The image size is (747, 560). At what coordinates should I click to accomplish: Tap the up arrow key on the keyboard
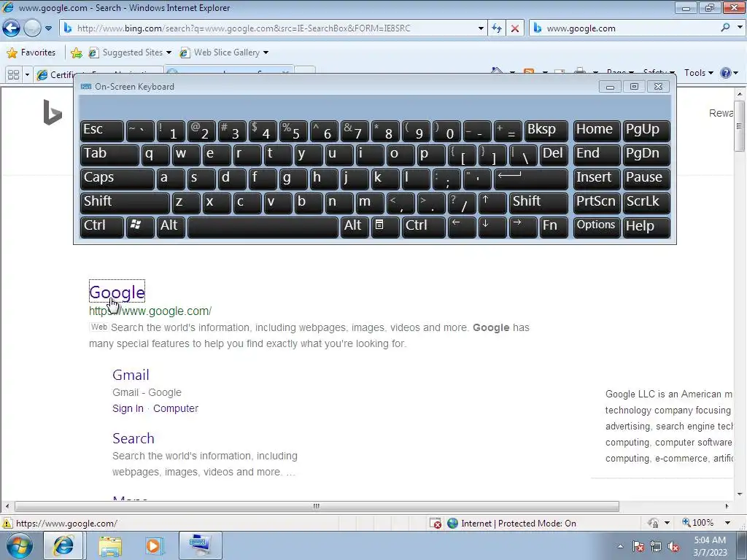click(x=492, y=203)
